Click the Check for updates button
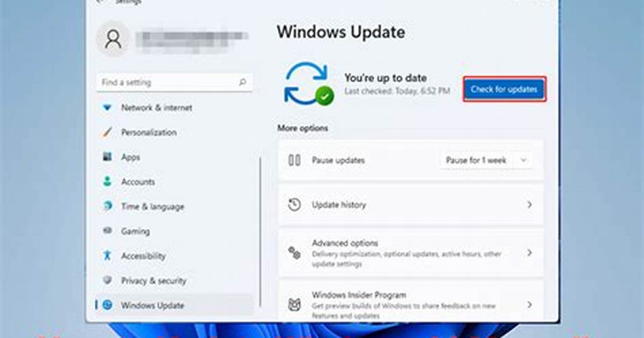644x338 pixels. pos(505,89)
